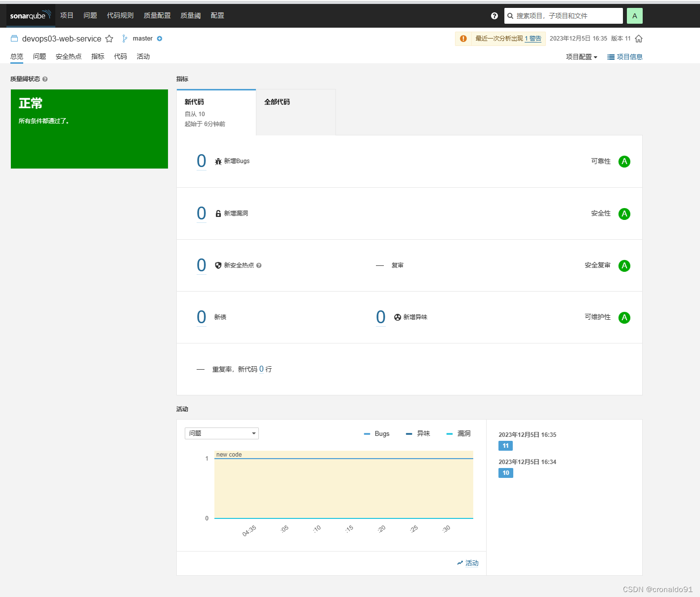
Task: Click the code smell icon near 新增异味
Action: coord(398,317)
